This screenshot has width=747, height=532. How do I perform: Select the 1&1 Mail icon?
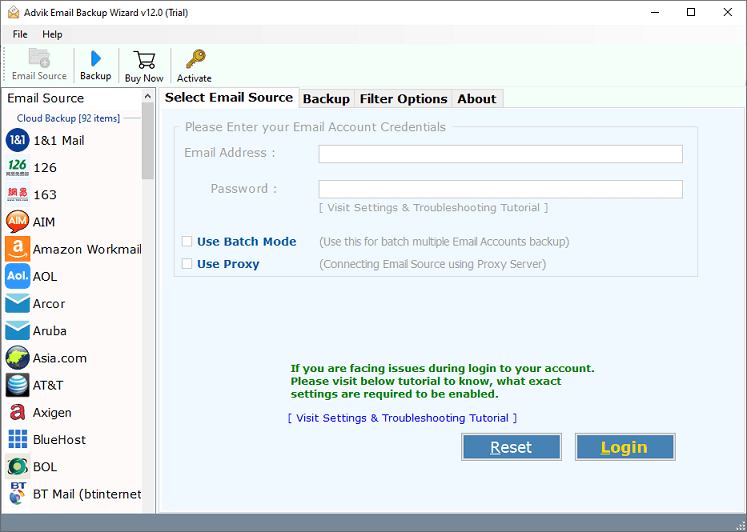[18, 140]
